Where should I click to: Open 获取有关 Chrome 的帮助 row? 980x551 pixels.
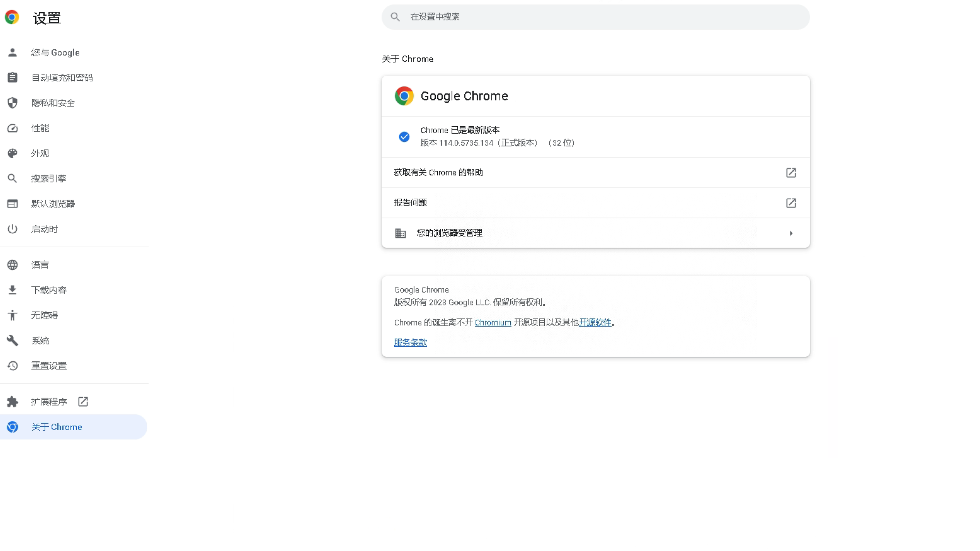point(596,173)
